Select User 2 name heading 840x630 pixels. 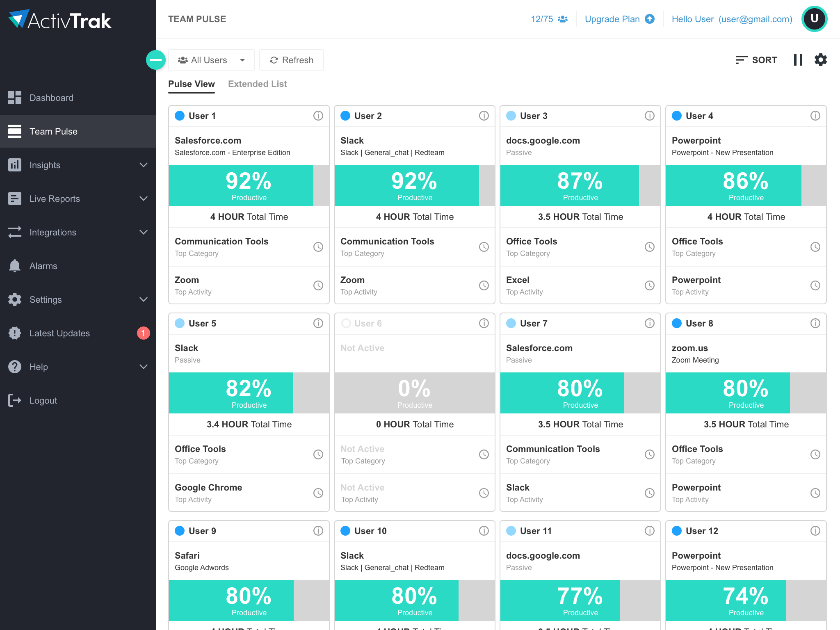click(368, 116)
